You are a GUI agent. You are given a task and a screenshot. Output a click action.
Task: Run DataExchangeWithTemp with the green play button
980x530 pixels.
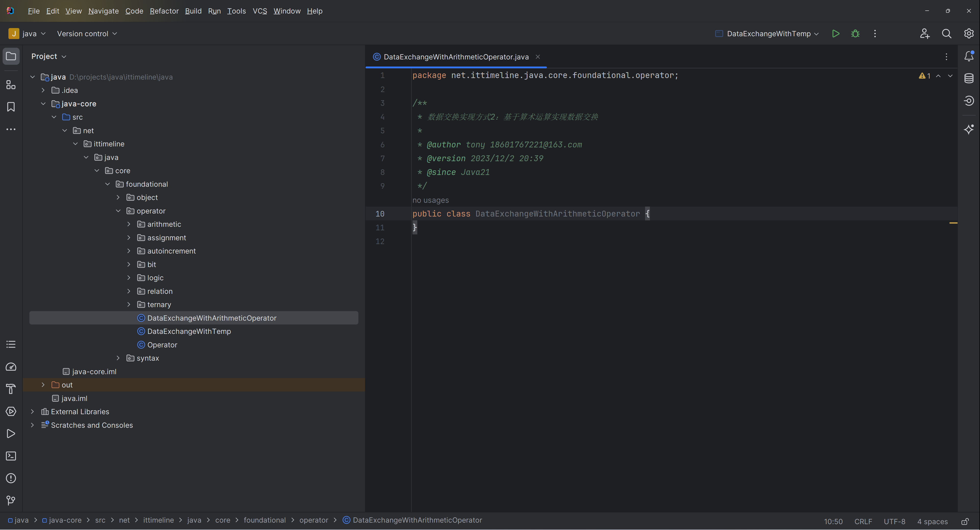click(835, 33)
